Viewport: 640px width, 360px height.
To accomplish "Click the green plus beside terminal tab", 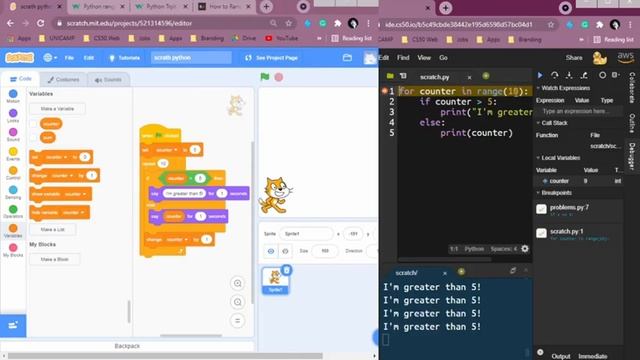I will click(461, 271).
